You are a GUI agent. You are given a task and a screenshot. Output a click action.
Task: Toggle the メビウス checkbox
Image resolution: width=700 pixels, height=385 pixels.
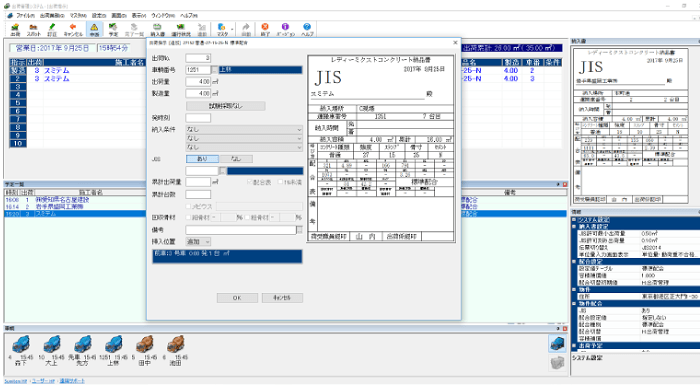coord(188,206)
